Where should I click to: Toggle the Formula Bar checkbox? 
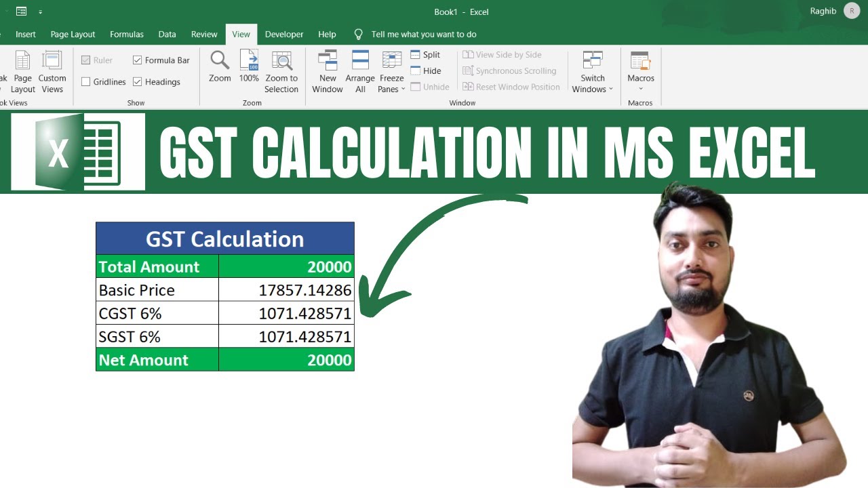(138, 60)
